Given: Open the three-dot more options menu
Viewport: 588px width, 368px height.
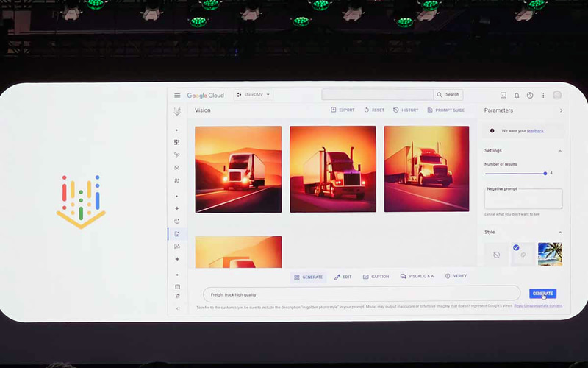Looking at the screenshot, I should point(543,96).
